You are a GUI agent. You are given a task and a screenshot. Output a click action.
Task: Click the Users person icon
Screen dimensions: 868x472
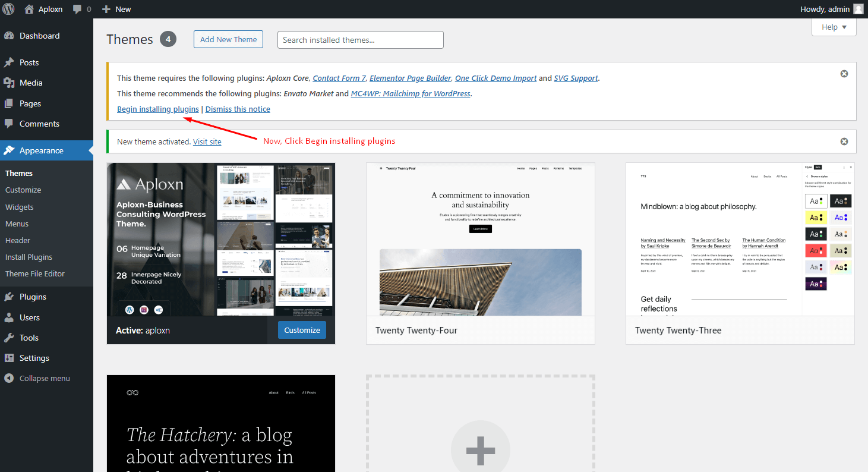9,317
